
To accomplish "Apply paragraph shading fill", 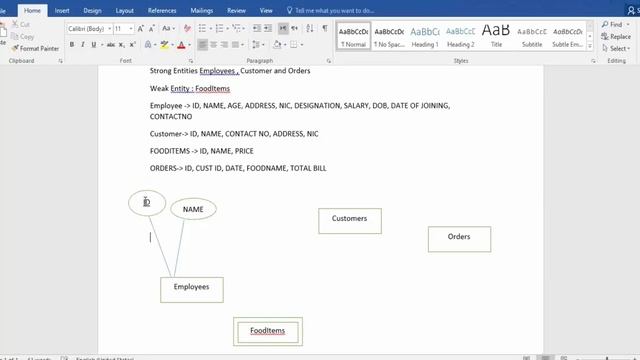I will pos(277,44).
